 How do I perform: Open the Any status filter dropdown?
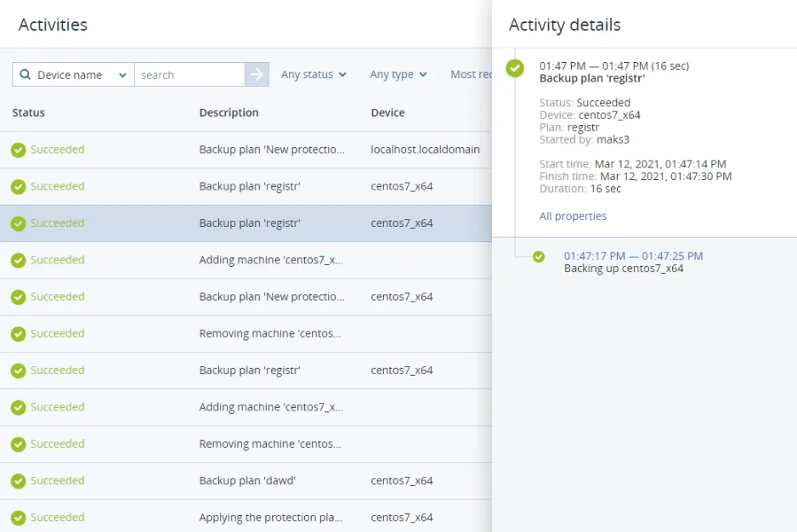pyautogui.click(x=312, y=75)
